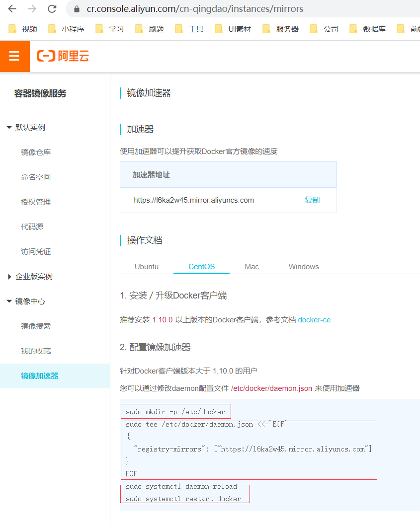The width and height of the screenshot is (420, 525).
Task: Open the 数据库 bookmark folder
Action: tap(367, 29)
